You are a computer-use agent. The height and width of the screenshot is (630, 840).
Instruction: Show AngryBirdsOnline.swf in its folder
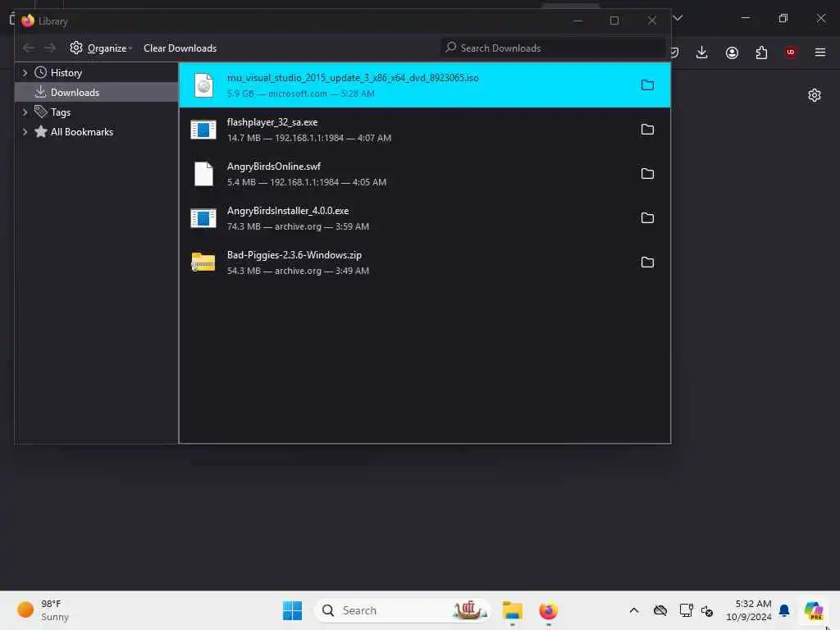647,174
